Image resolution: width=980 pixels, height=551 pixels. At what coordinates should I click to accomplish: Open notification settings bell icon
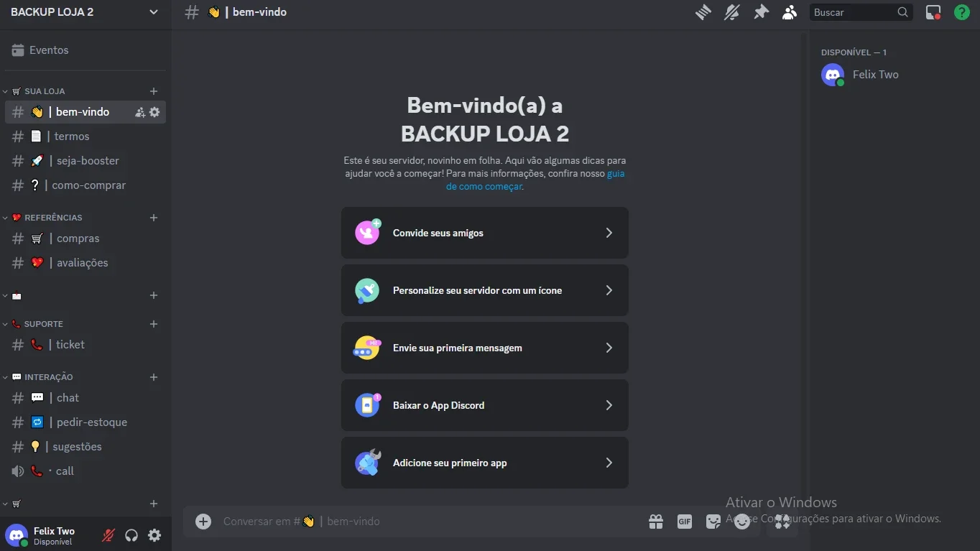click(731, 12)
